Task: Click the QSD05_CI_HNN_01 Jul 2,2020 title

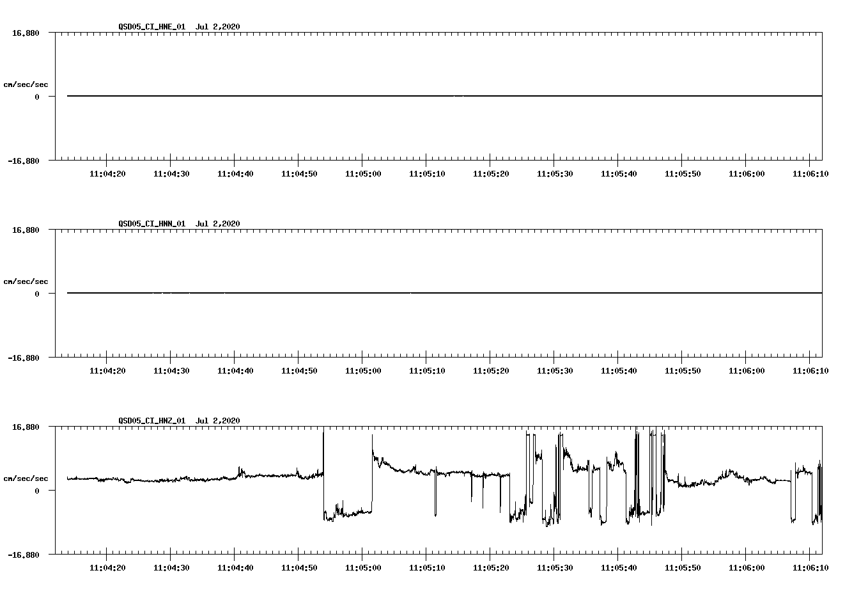Action: 179,224
